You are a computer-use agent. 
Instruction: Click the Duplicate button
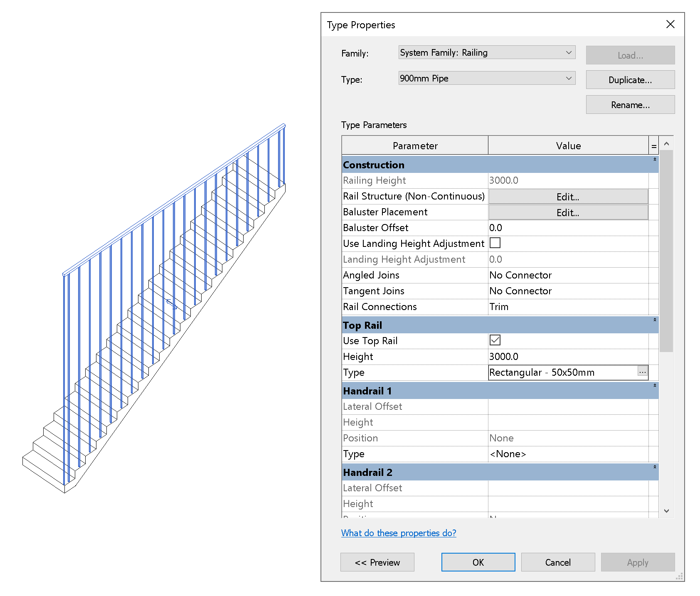point(630,79)
